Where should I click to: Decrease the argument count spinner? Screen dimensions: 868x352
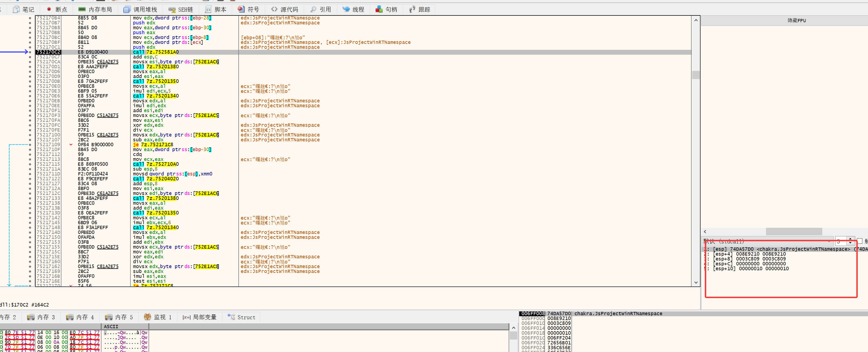click(x=850, y=243)
